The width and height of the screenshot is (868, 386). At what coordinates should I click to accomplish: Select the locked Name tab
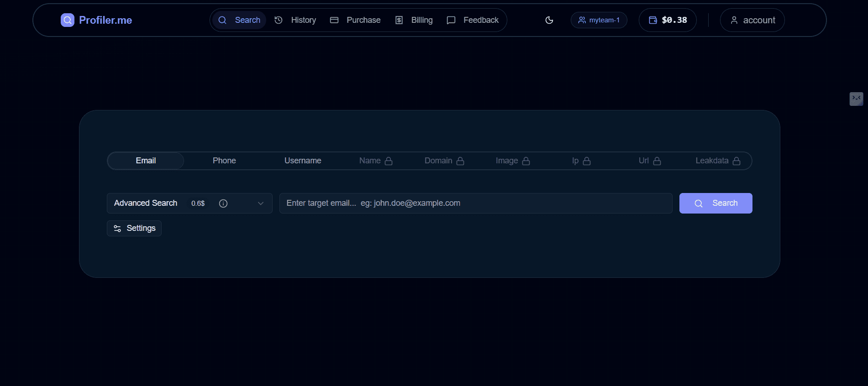[x=376, y=161]
